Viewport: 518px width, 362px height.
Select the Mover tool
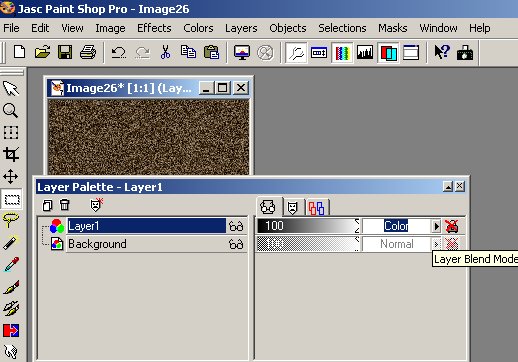(11, 176)
